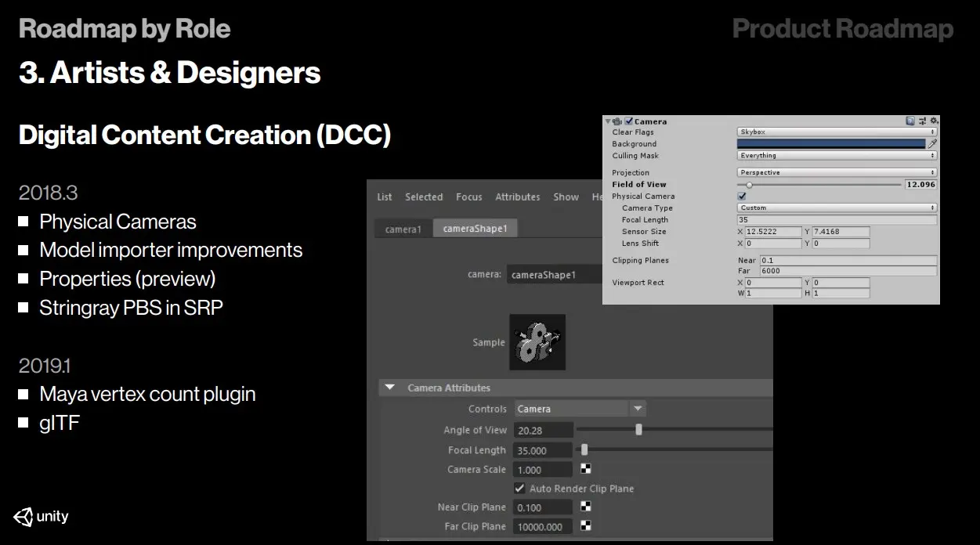
Task: Click the Camera Scale checker map button
Action: click(586, 469)
